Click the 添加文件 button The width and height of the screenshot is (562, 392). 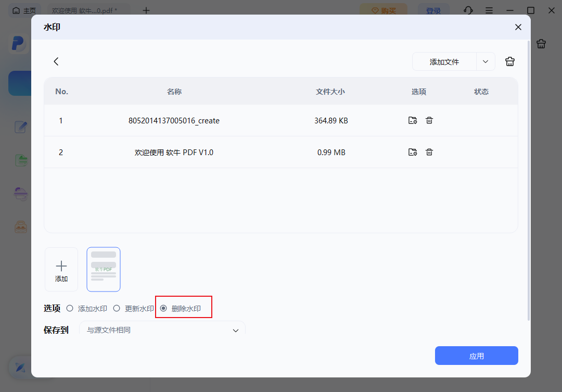point(444,61)
